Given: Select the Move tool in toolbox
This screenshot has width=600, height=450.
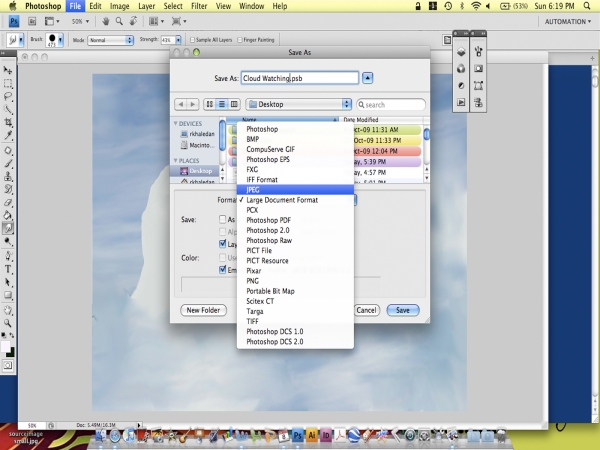Looking at the screenshot, I should (8, 70).
